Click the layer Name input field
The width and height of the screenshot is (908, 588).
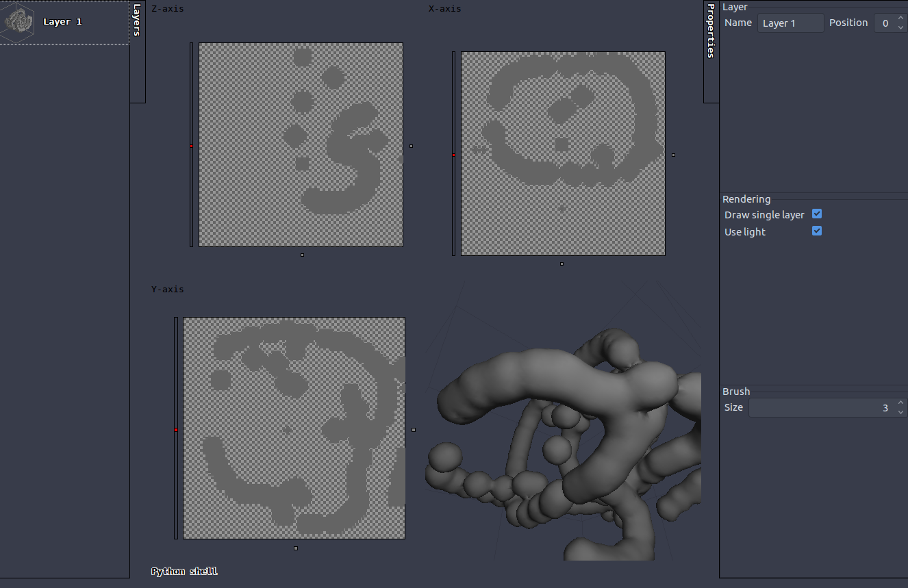790,23
